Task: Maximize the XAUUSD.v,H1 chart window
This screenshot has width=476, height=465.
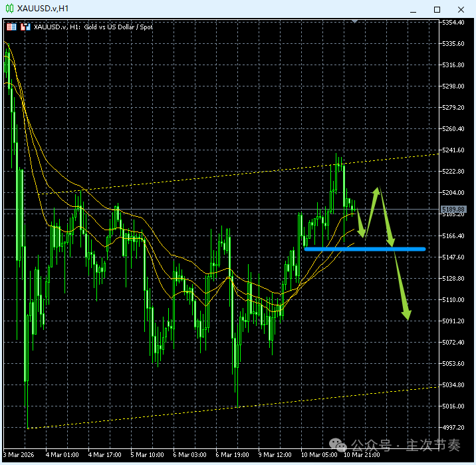Action: pyautogui.click(x=437, y=9)
